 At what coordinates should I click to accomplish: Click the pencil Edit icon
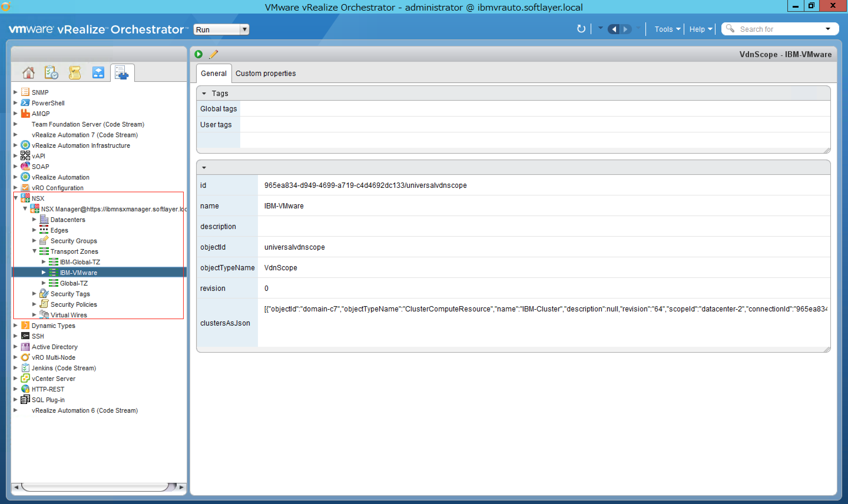click(213, 54)
